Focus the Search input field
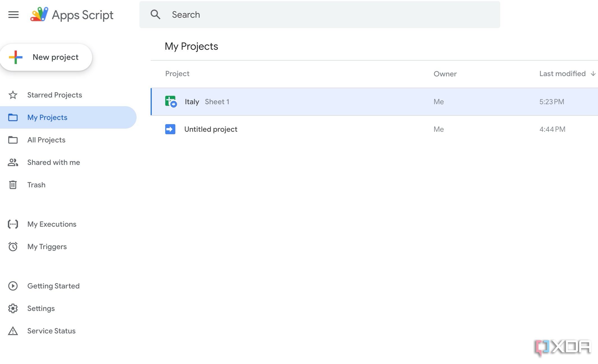 320,15
